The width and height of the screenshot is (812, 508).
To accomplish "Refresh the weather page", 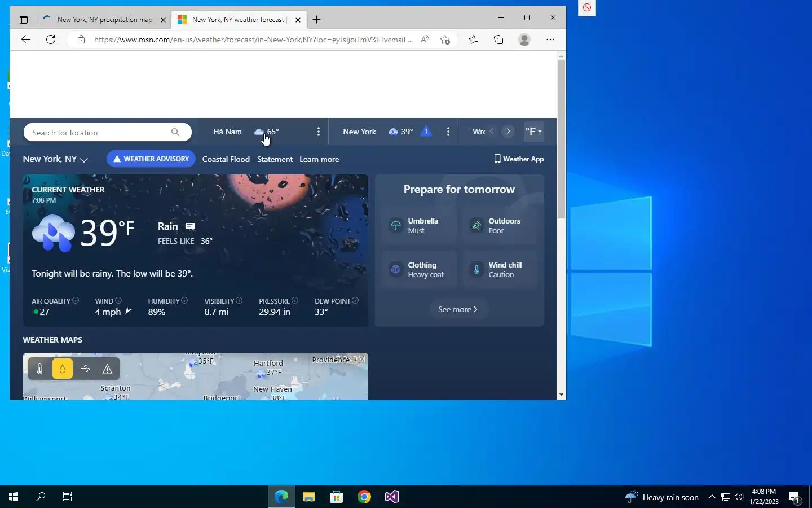I will point(51,39).
